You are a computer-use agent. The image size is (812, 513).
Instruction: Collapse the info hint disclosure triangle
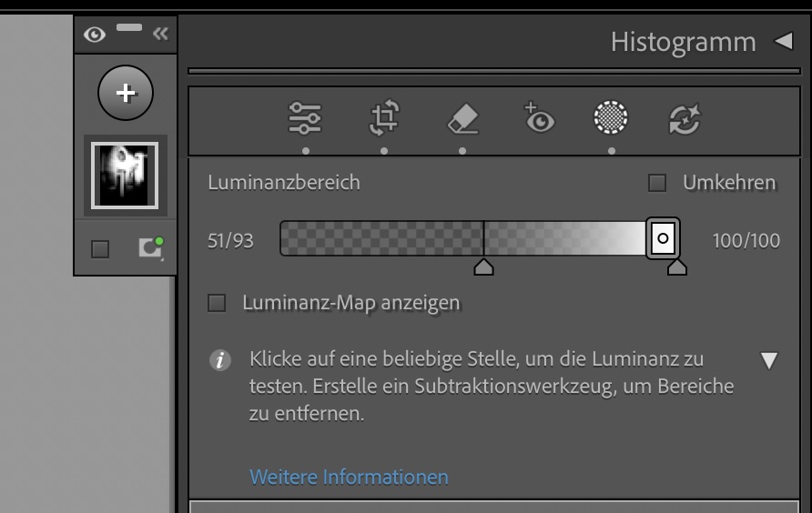[x=768, y=361]
